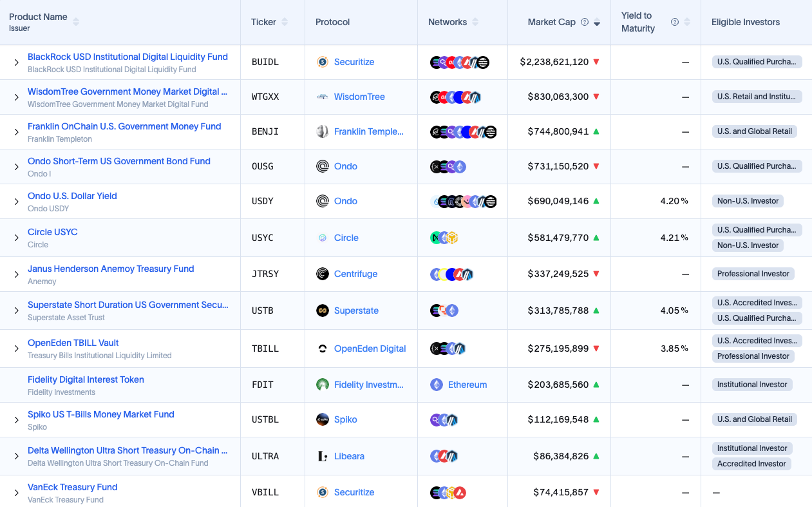Click Circle protocol logo icon

point(323,238)
